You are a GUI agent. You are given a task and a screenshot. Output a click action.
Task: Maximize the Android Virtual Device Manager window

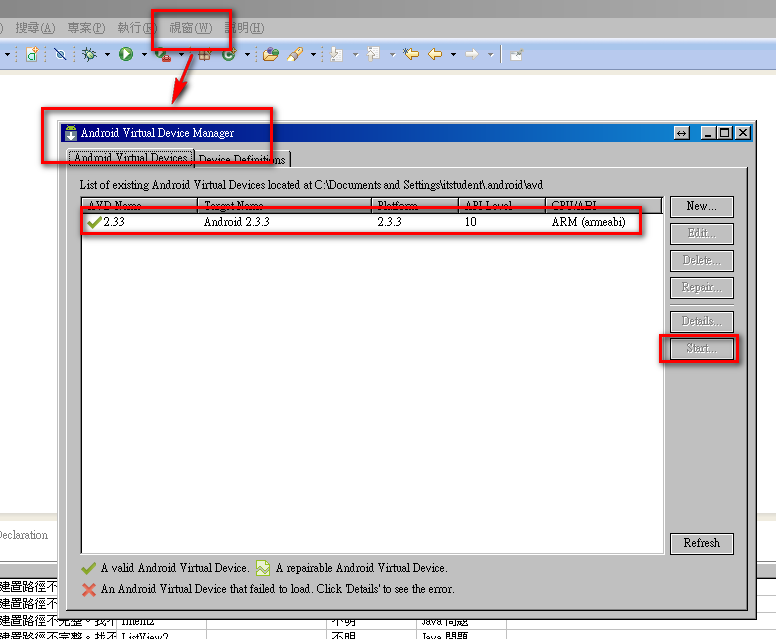pyautogui.click(x=725, y=133)
